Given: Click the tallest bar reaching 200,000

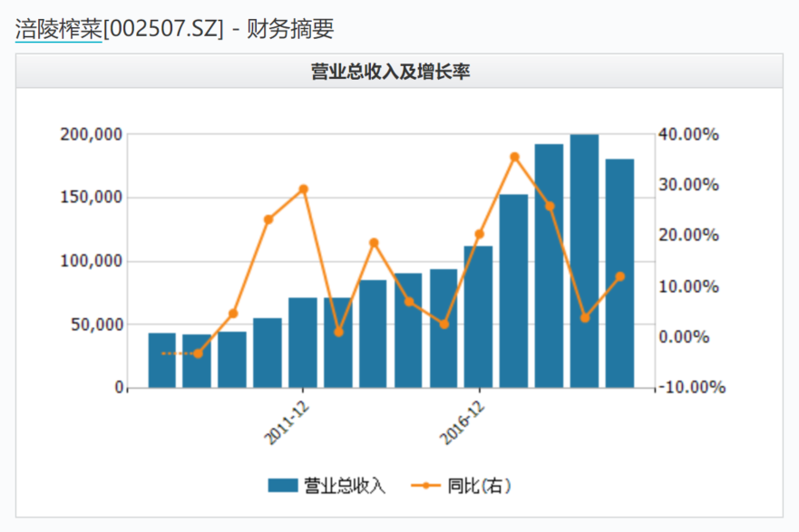Looking at the screenshot, I should pos(584,261).
